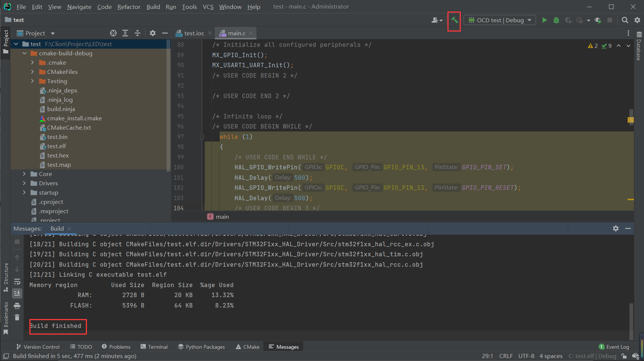
Task: Toggle tool window bars, bottom-left corner
Action: coord(6,356)
